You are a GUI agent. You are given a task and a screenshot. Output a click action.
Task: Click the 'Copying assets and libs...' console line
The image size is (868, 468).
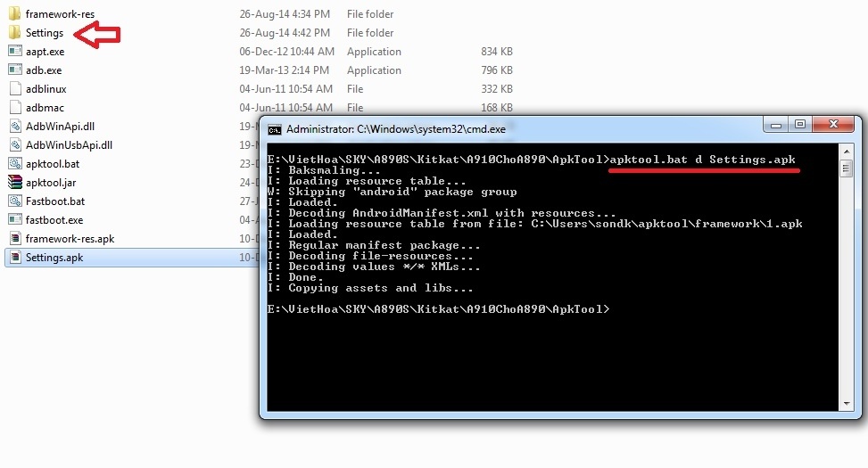coord(370,288)
